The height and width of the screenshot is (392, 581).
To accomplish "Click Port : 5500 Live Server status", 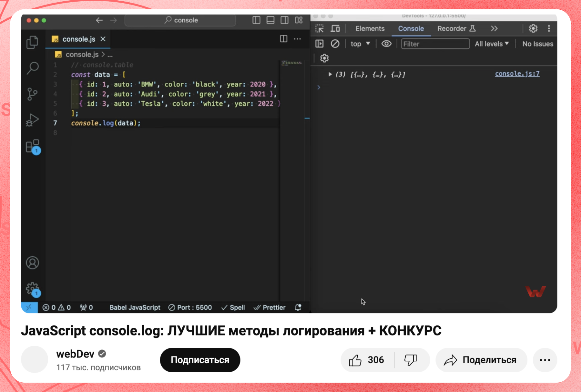I will [x=190, y=307].
